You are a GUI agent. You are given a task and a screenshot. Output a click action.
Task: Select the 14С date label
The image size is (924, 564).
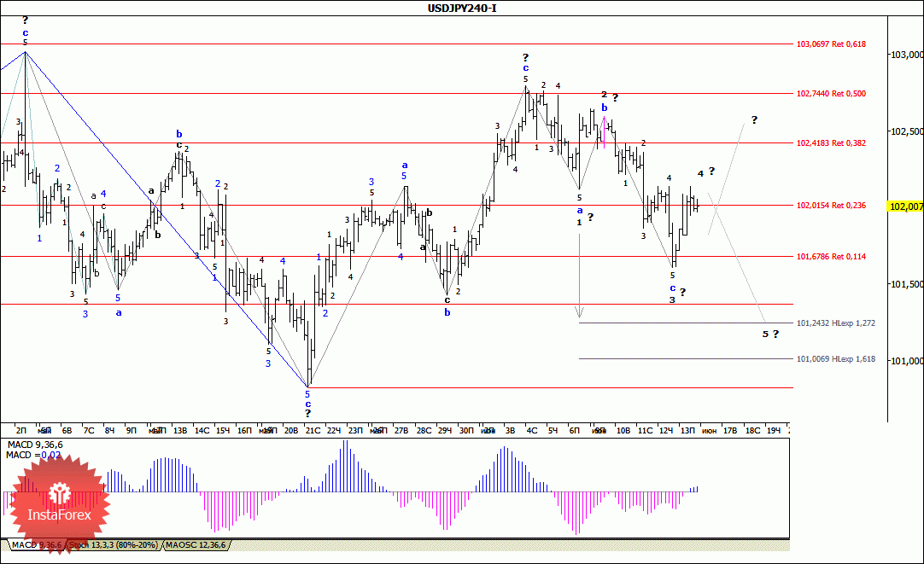tap(202, 431)
